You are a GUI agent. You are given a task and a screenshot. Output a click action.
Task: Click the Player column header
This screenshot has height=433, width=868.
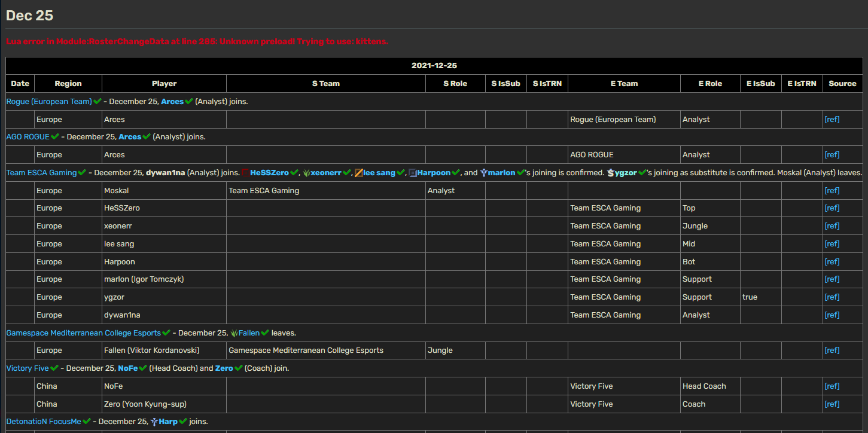coord(164,84)
